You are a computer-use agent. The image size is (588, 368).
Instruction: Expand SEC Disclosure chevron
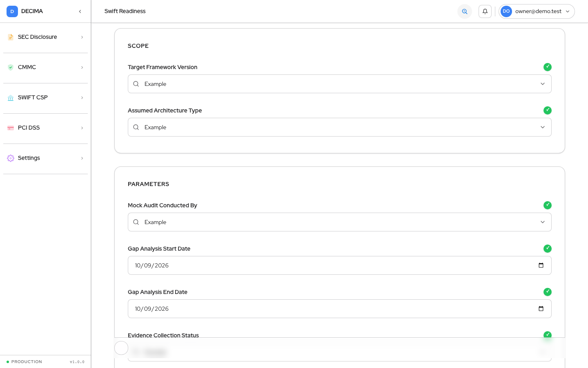tap(82, 37)
